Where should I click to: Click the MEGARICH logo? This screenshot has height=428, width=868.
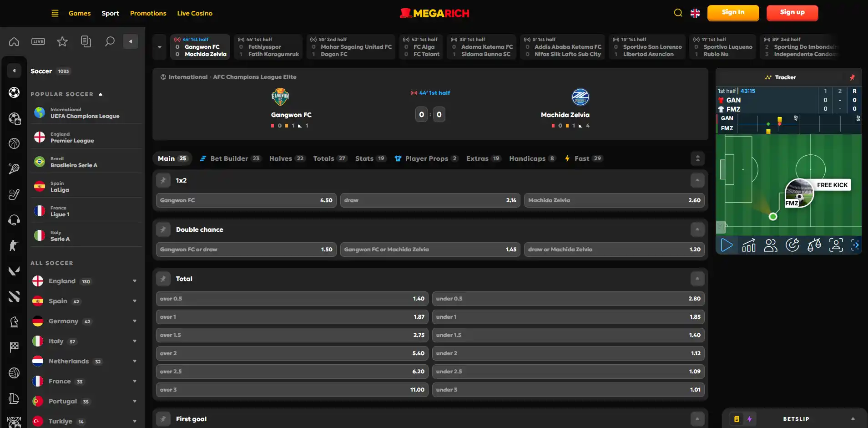tap(434, 13)
